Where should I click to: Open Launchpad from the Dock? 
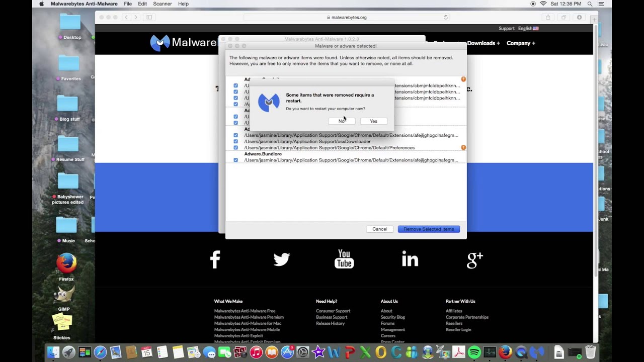coord(69,352)
